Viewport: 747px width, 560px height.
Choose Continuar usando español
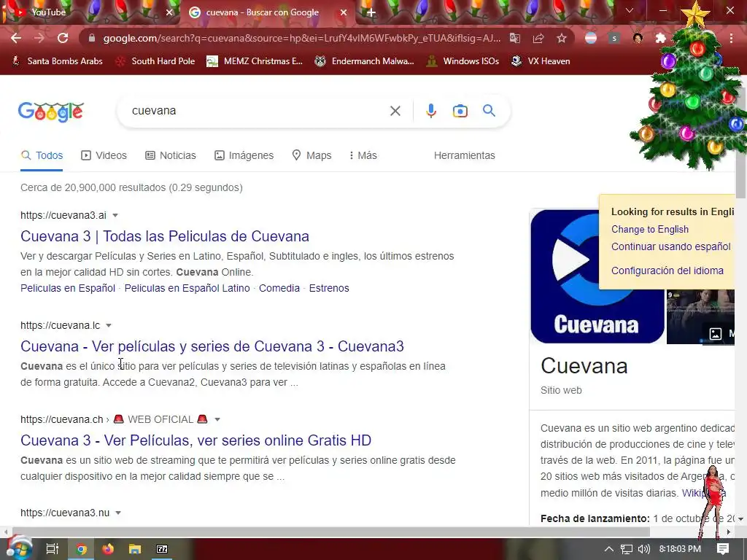pyautogui.click(x=671, y=246)
